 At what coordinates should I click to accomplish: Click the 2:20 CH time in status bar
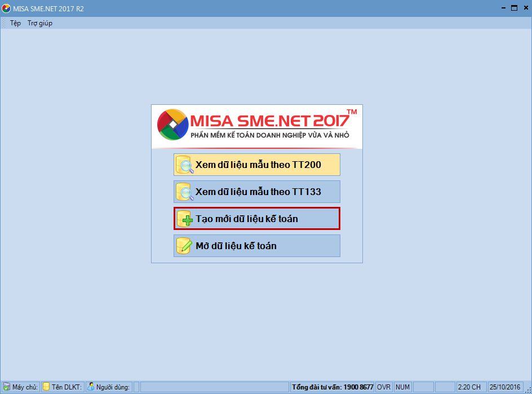click(469, 387)
